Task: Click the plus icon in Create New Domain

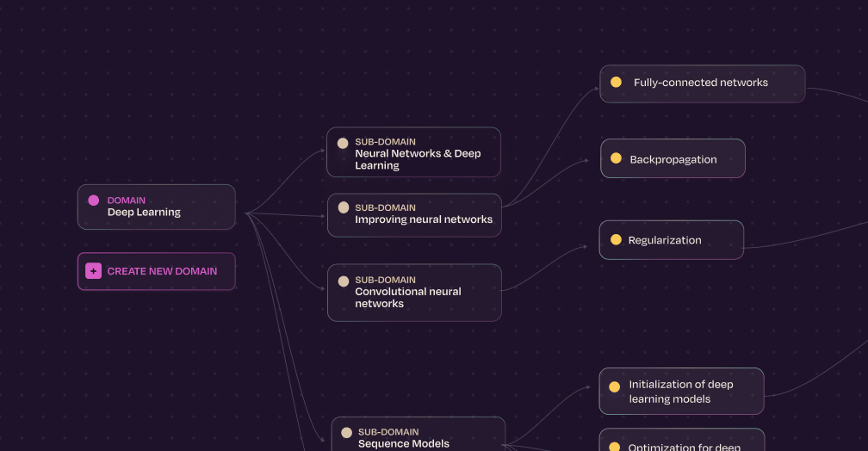Action: (93, 271)
